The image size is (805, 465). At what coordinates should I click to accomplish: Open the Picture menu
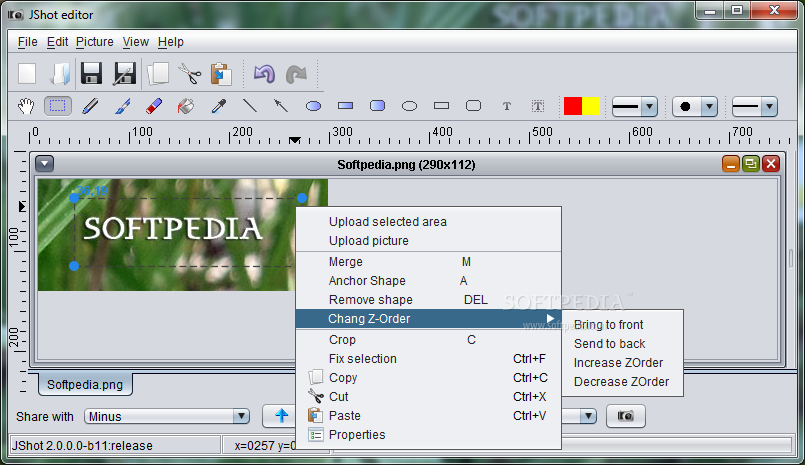coord(94,42)
